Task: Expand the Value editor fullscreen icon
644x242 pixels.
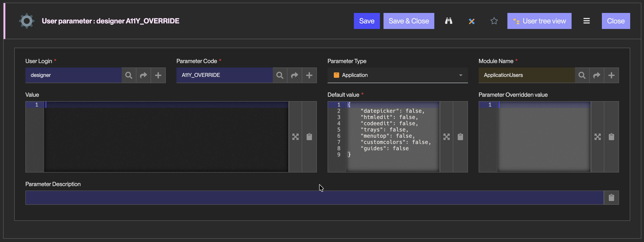Action: pyautogui.click(x=295, y=137)
